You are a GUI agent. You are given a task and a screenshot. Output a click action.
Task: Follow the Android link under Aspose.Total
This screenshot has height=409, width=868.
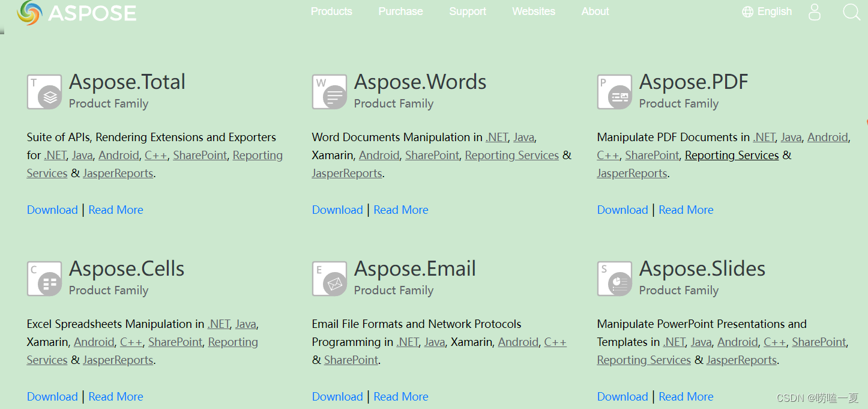119,155
